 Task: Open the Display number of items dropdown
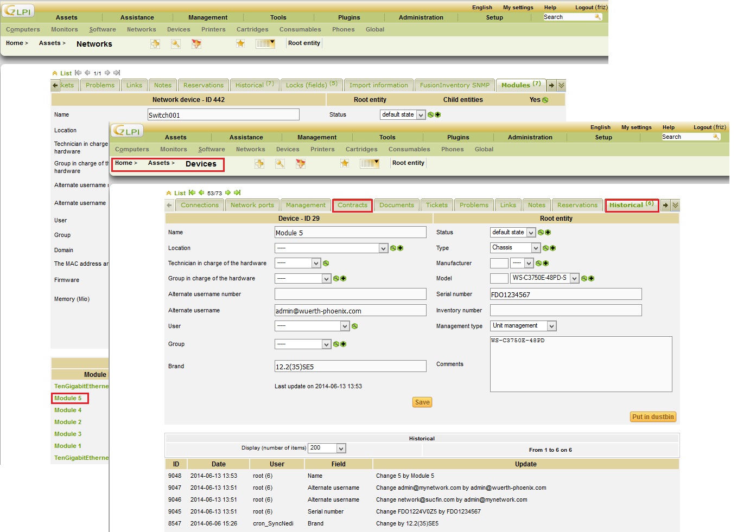[x=327, y=448]
